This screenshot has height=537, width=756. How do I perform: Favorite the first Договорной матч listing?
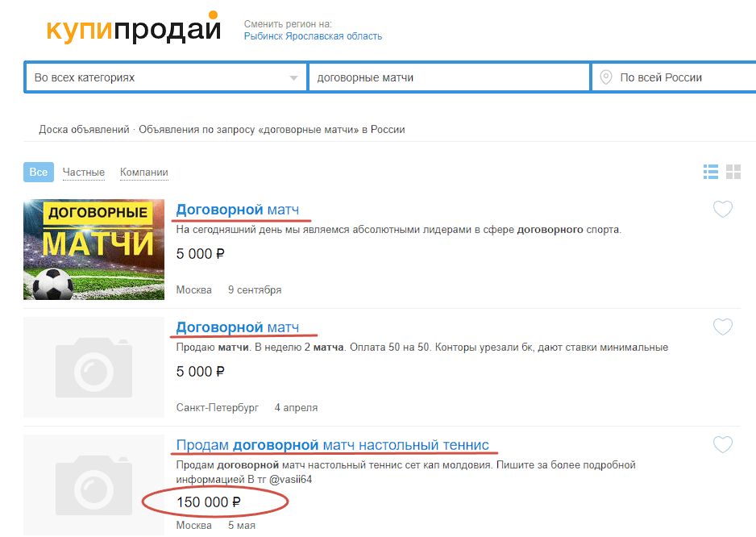(x=722, y=209)
